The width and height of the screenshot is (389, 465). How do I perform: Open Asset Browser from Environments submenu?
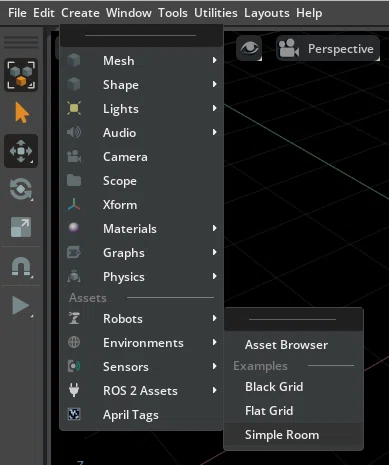pyautogui.click(x=286, y=345)
